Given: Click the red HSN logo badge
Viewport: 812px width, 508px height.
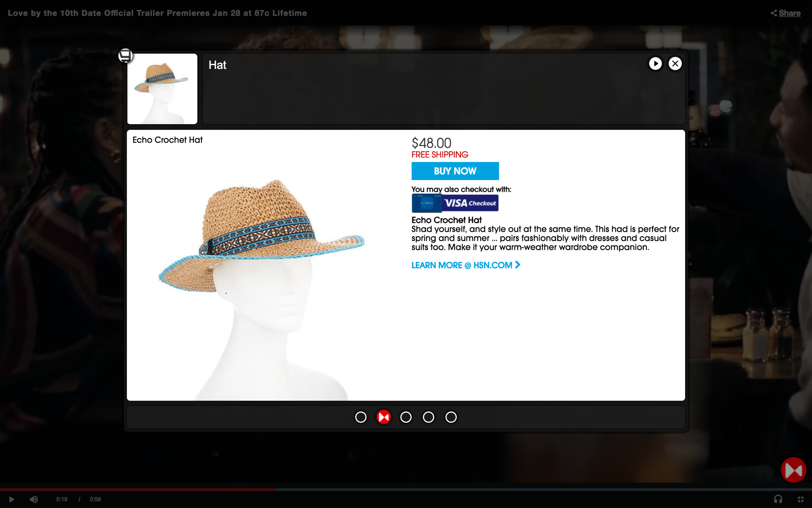Looking at the screenshot, I should coord(793,470).
